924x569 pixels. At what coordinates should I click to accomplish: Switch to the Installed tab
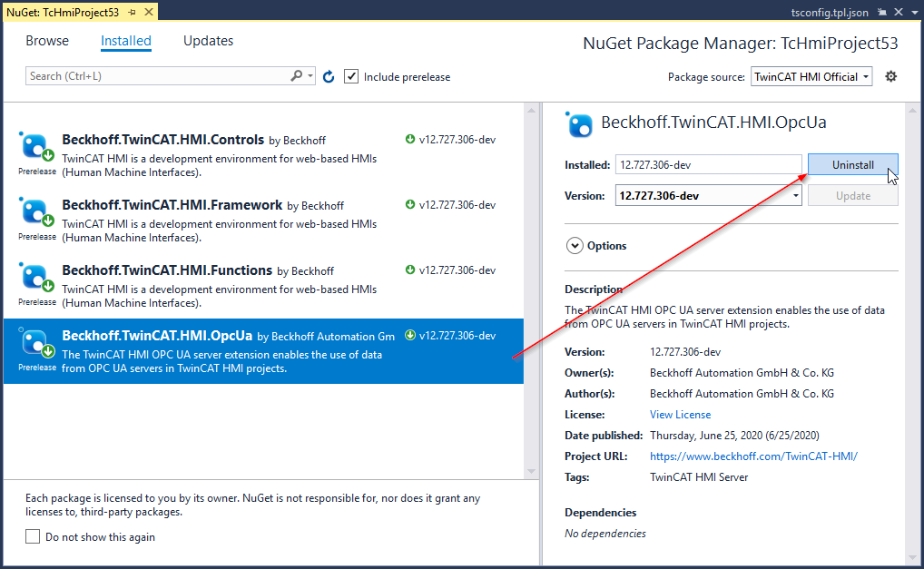pyautogui.click(x=126, y=41)
